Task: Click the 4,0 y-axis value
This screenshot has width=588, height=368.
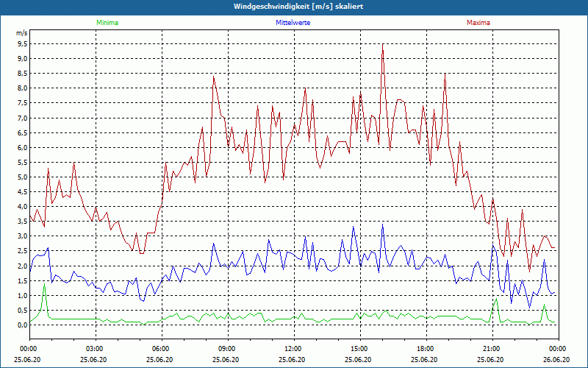Action: (23, 207)
